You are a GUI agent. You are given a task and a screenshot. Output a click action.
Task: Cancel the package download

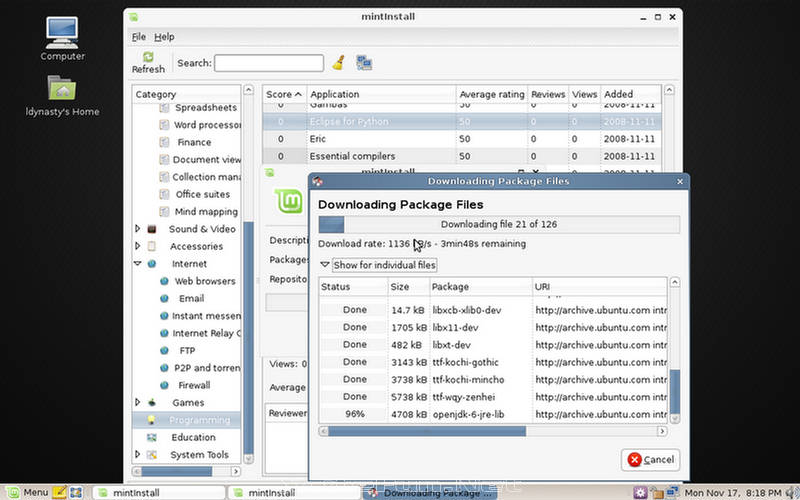(x=651, y=460)
